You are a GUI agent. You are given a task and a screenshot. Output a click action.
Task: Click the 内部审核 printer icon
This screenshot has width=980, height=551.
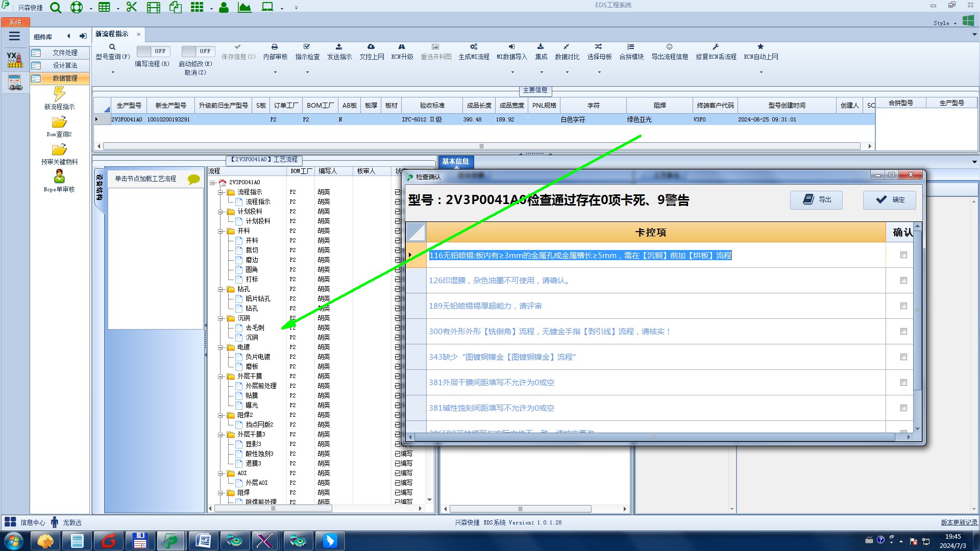coord(275,47)
